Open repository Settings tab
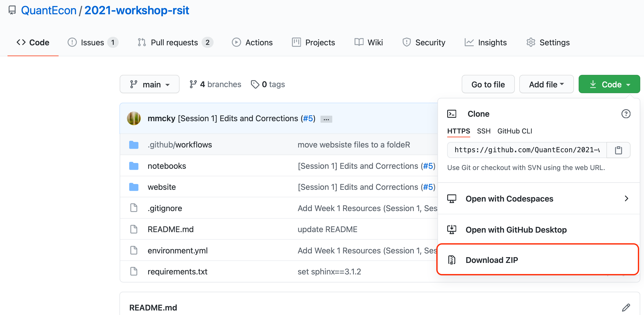This screenshot has height=315, width=644. (x=548, y=42)
